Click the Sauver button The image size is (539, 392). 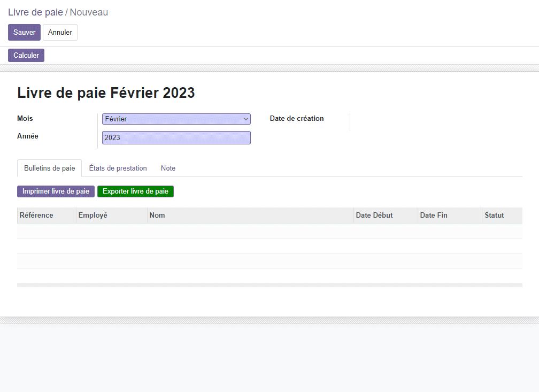pyautogui.click(x=25, y=32)
